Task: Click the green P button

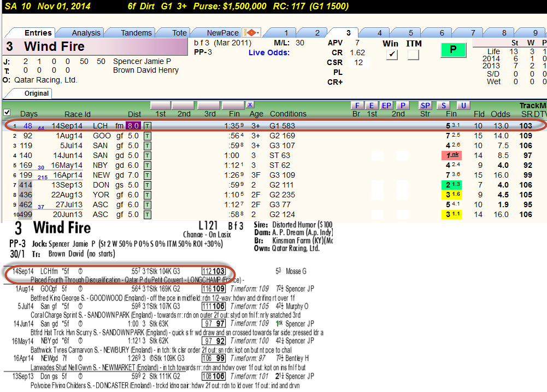Action: tap(453, 50)
